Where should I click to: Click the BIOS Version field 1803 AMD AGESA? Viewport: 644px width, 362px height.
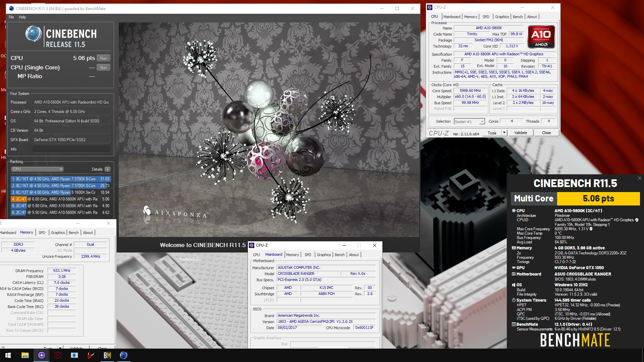point(326,321)
